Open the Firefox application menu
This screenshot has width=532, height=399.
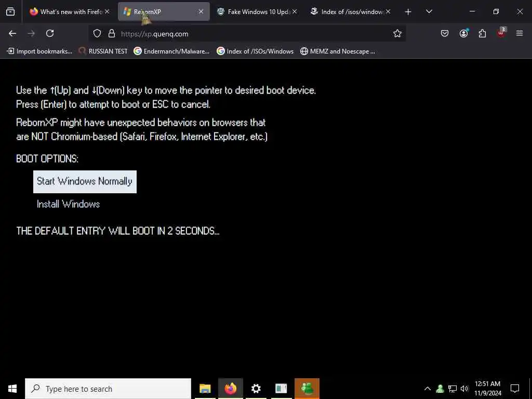(x=520, y=33)
